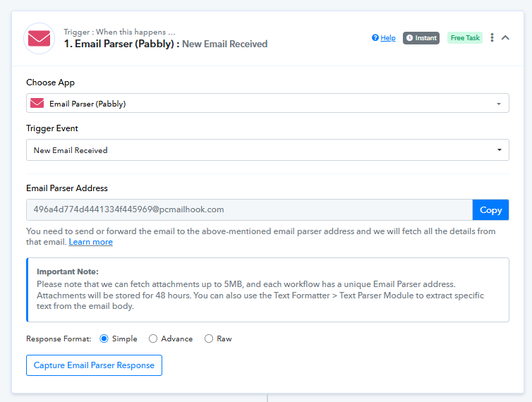Expand the Trigger Event dropdown
The height and width of the screenshot is (402, 532).
click(x=498, y=150)
